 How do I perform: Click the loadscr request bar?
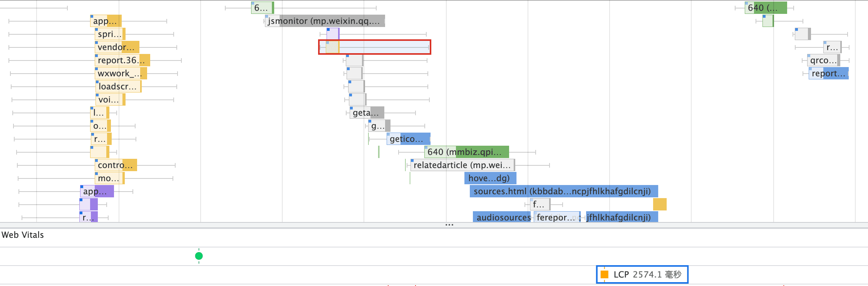pos(118,86)
